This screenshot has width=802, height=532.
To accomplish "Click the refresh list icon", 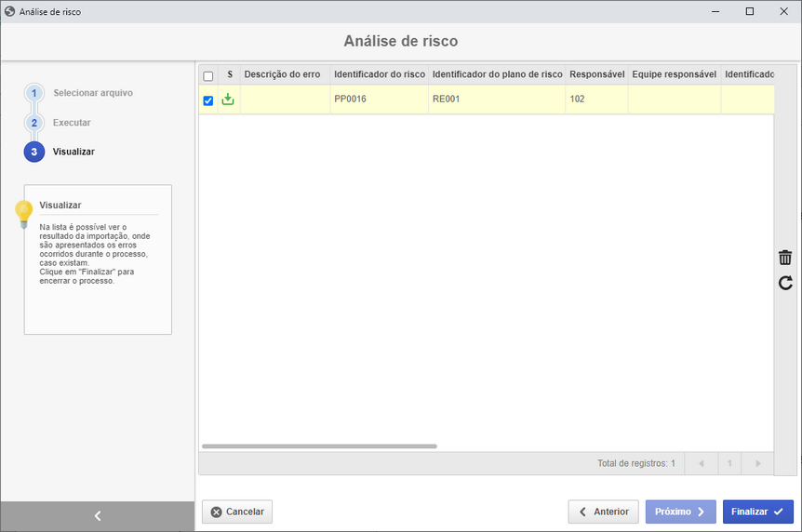I will [785, 283].
